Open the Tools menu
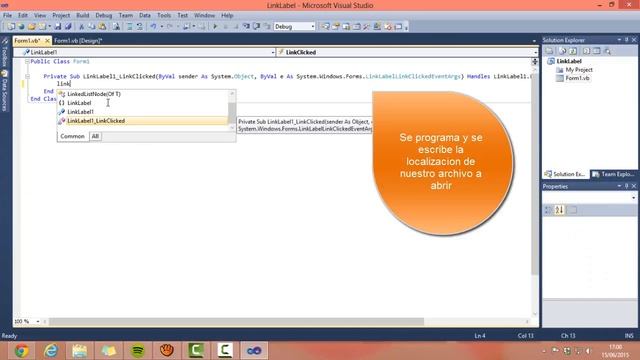Image resolution: width=640 pixels, height=360 pixels. pyautogui.click(x=164, y=16)
